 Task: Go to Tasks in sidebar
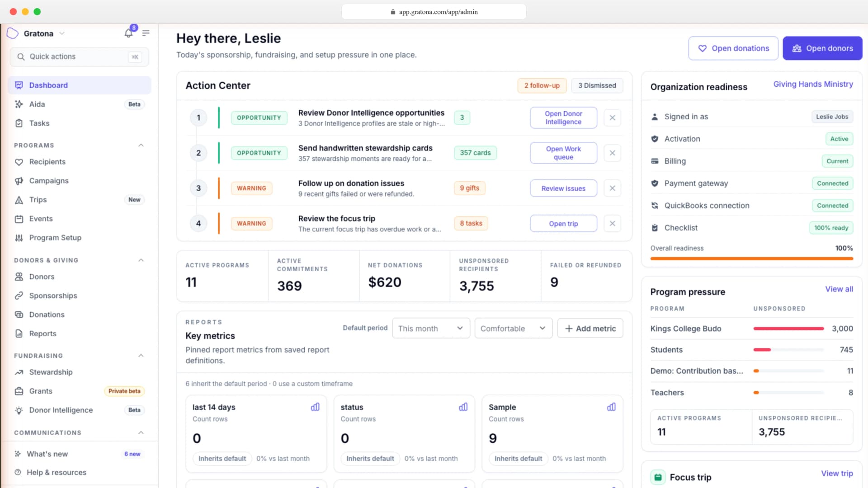(x=80, y=123)
